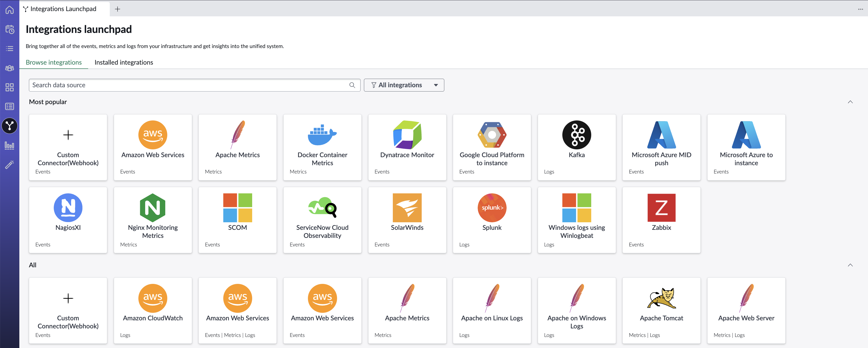Click the Apache Tomcat cat logo

coord(662,298)
